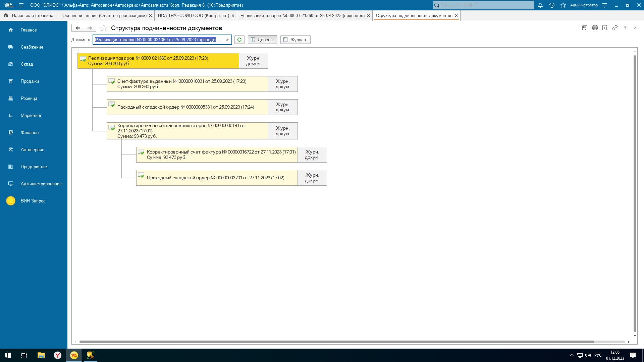Open Склад section in sidebar
Image resolution: width=644 pixels, height=362 pixels.
34,64
